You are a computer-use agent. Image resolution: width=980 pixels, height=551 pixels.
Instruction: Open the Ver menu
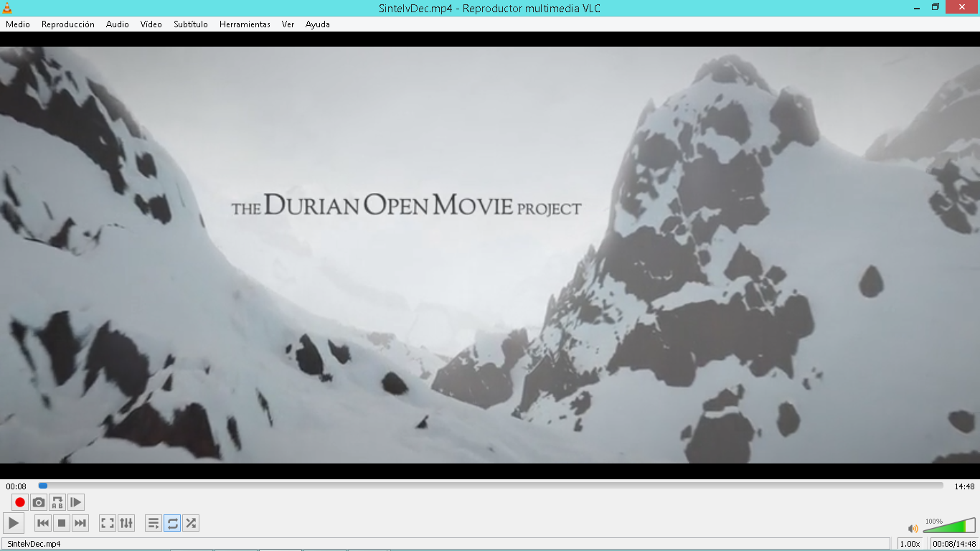coord(288,24)
